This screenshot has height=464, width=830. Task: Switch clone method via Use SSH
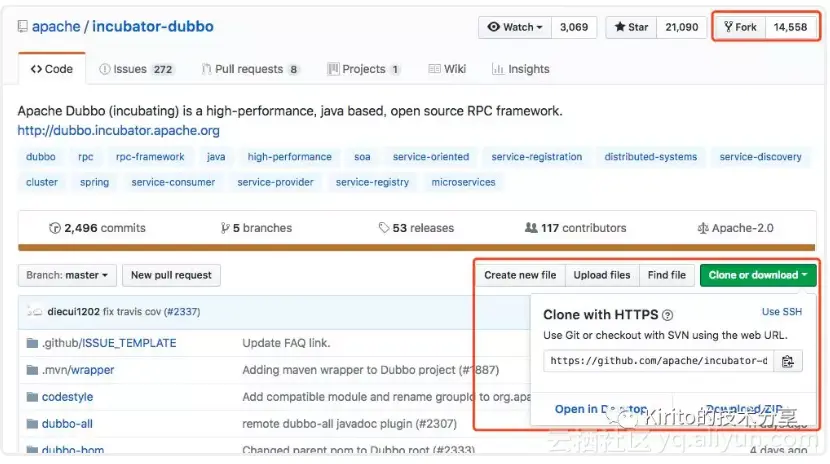pyautogui.click(x=782, y=312)
